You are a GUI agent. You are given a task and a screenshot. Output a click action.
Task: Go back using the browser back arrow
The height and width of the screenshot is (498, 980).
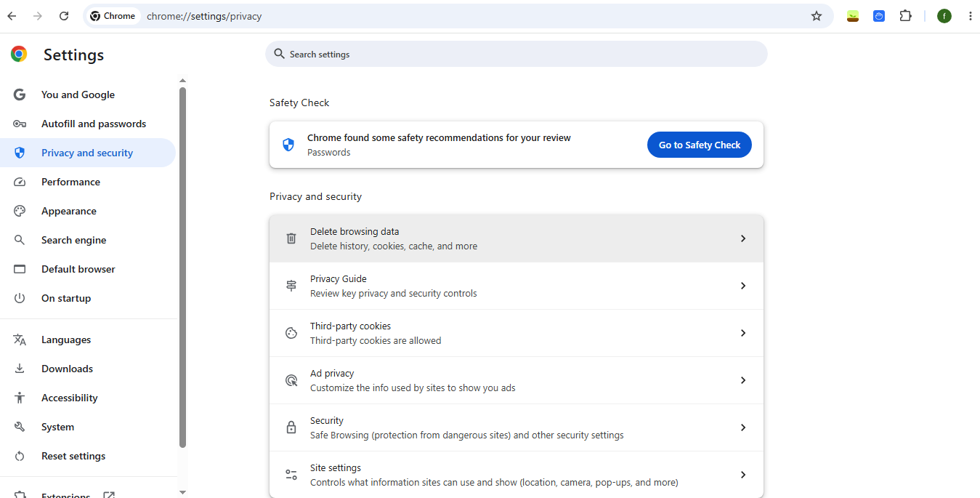click(x=12, y=16)
